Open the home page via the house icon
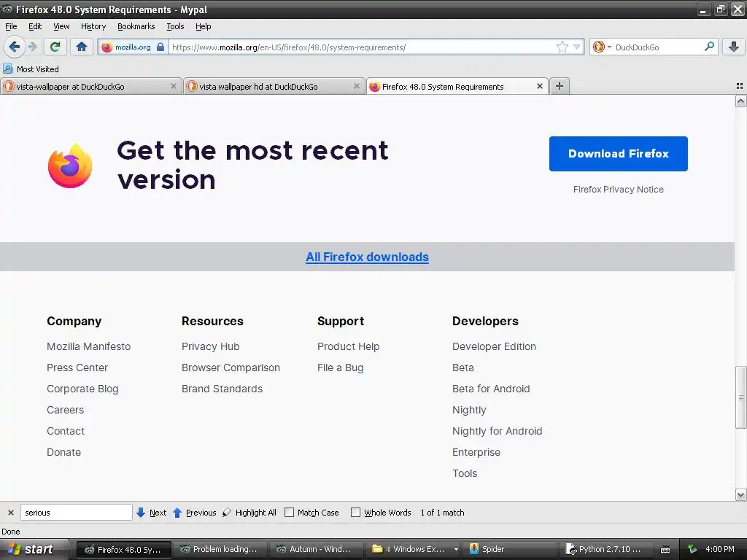The height and width of the screenshot is (560, 747). pos(82,47)
